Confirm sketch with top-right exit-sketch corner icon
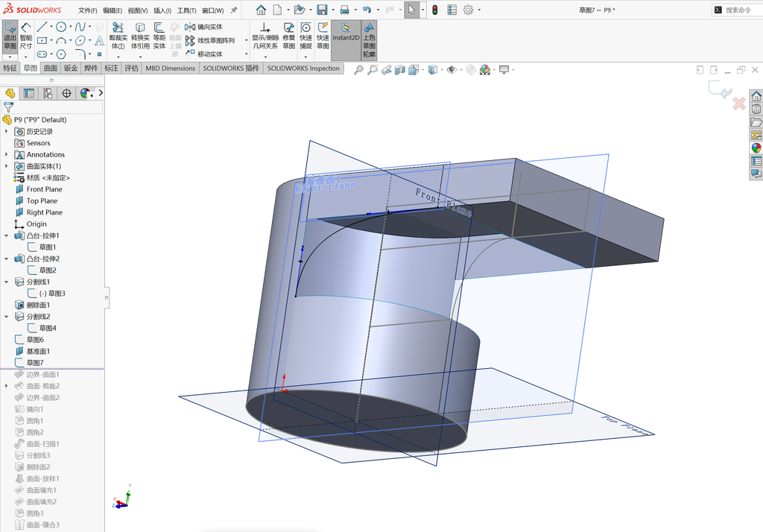763x532 pixels. point(721,90)
